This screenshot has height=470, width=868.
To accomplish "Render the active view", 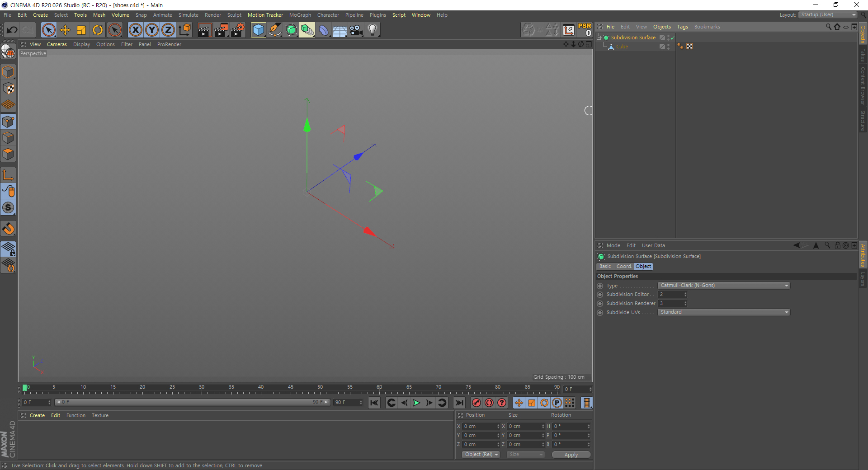I will (x=204, y=30).
